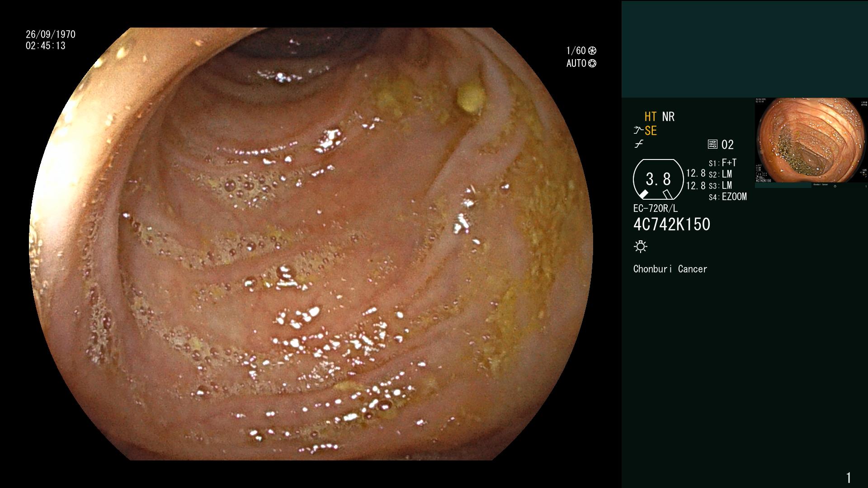Open the captured image thumbnail
Image resolution: width=868 pixels, height=488 pixels.
pyautogui.click(x=811, y=142)
